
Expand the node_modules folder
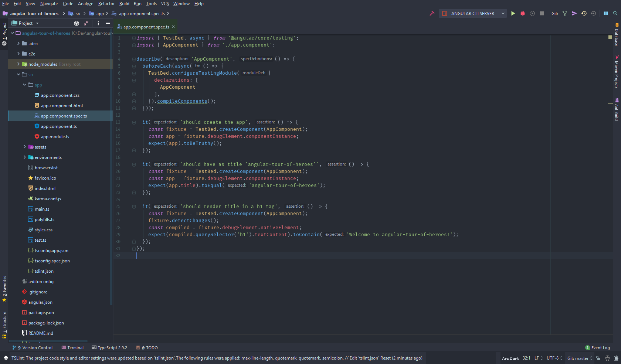click(x=18, y=64)
